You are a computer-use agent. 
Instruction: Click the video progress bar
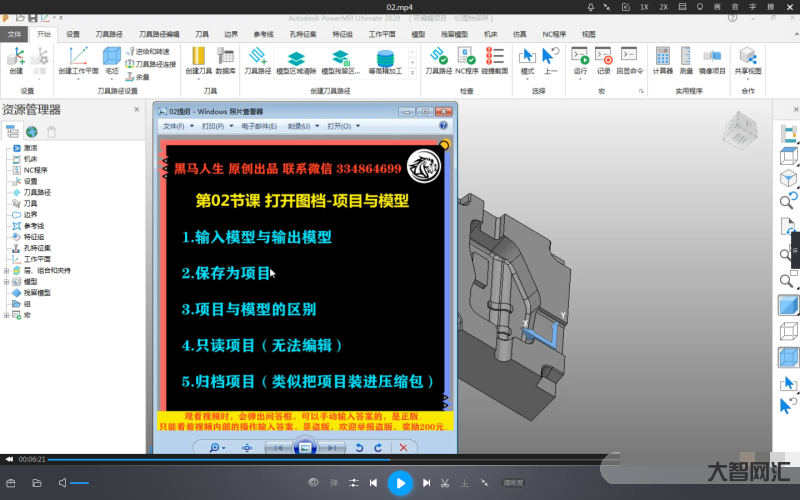click(300, 460)
